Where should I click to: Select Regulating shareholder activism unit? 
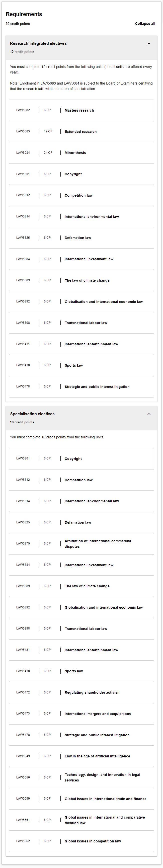(x=81, y=692)
